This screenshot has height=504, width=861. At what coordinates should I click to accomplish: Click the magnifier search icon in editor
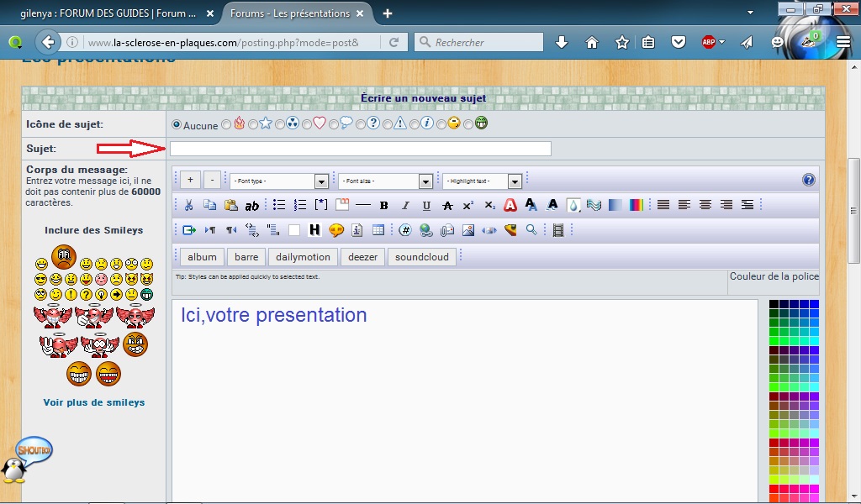[531, 230]
